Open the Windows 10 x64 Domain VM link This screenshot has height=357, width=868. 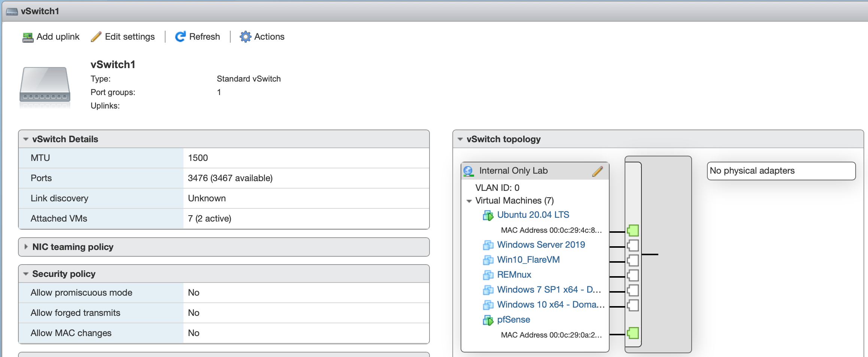tap(551, 305)
